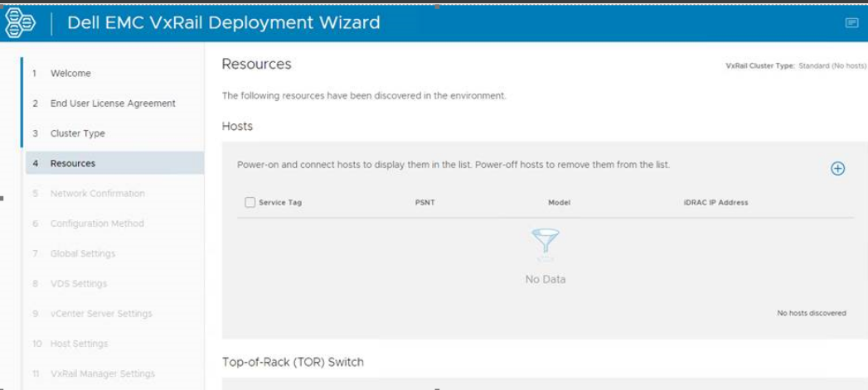Click the VxRail hexagon logo icon
The image size is (868, 390).
[x=21, y=23]
